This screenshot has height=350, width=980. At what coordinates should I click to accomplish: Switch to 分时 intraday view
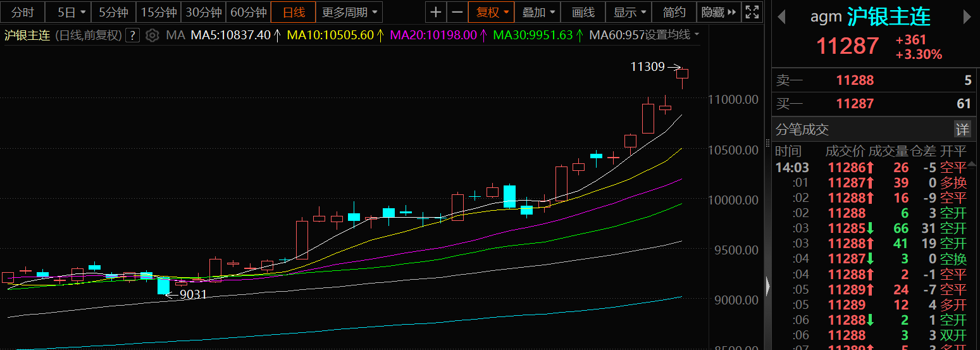click(x=22, y=12)
